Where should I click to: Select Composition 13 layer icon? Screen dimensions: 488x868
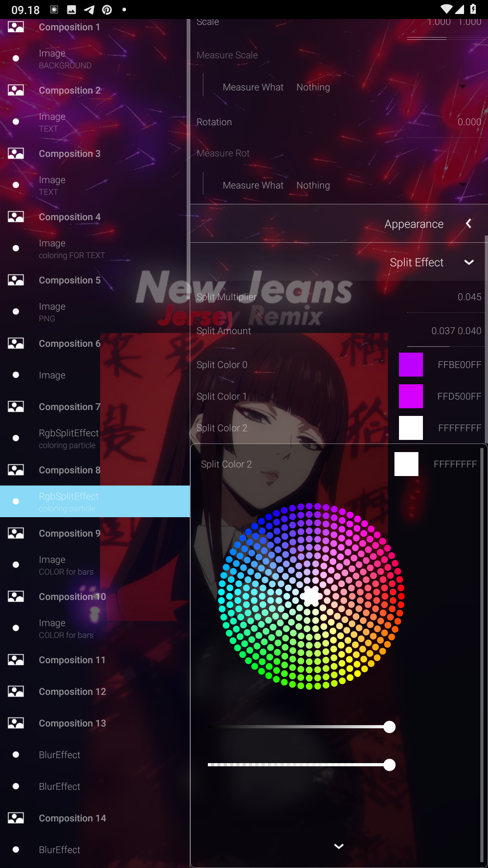[x=16, y=723]
